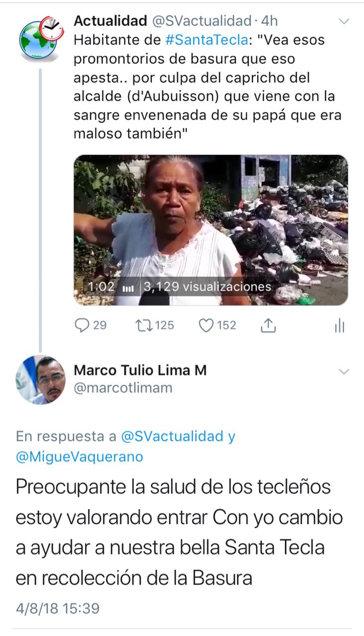The image size is (364, 636).
Task: Open the @SVactualidad handle beside Actualidad
Action: point(201,21)
